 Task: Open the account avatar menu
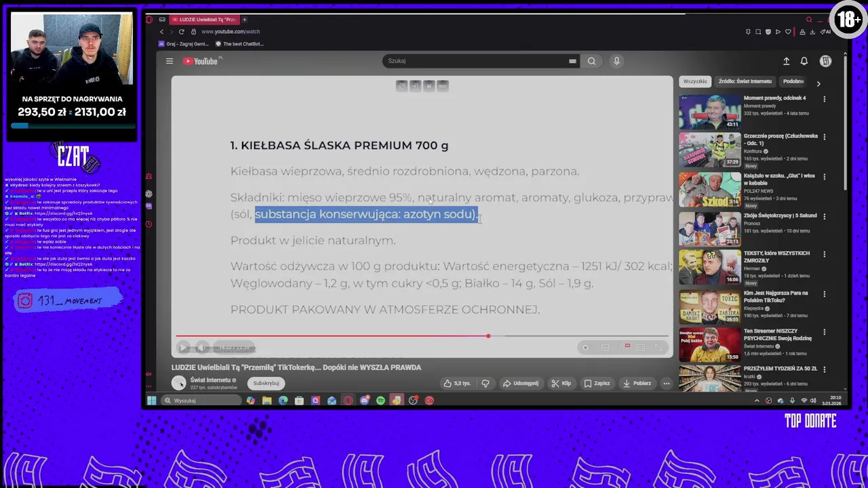pos(825,61)
